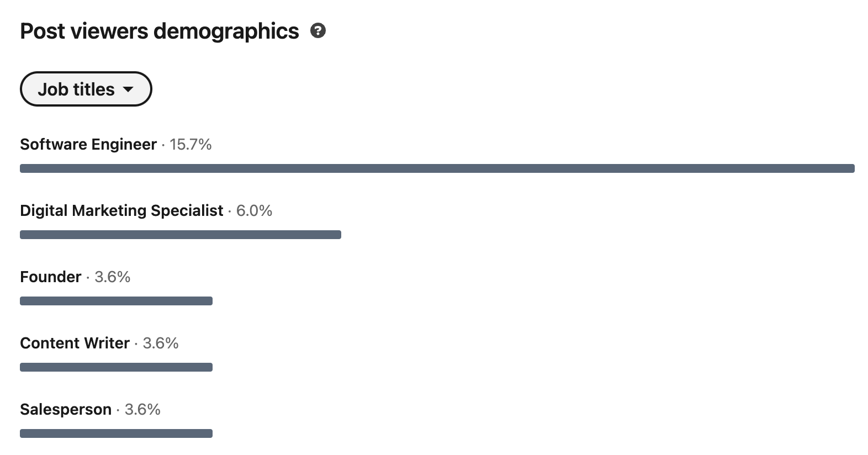Click the Digital Marketing Specialist bar
Image resolution: width=868 pixels, height=455 pixels.
181,235
